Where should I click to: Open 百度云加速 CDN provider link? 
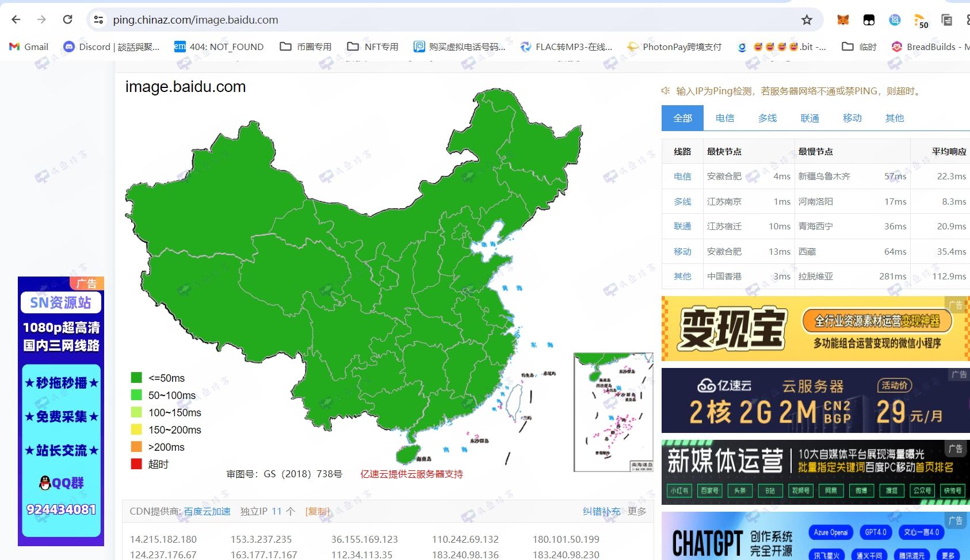click(207, 511)
